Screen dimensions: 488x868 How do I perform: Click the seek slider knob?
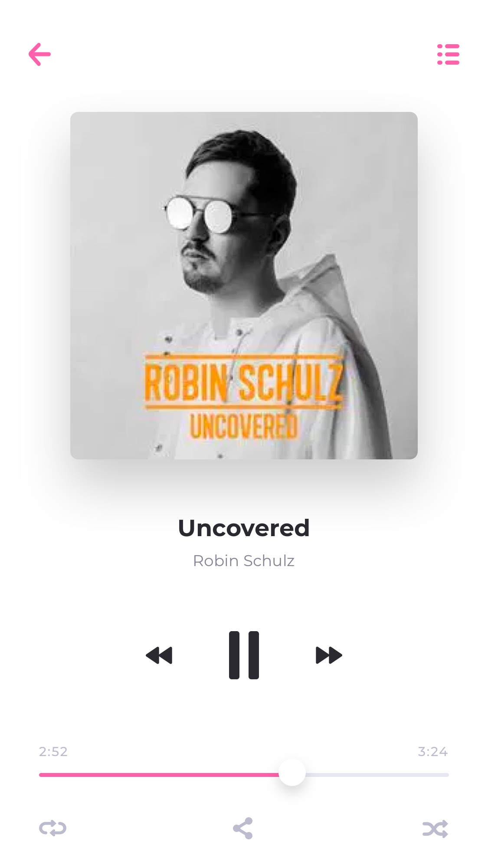[x=292, y=773]
